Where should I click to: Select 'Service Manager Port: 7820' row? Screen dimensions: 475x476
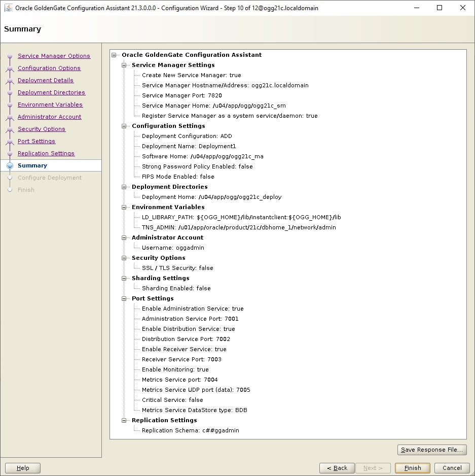point(181,95)
